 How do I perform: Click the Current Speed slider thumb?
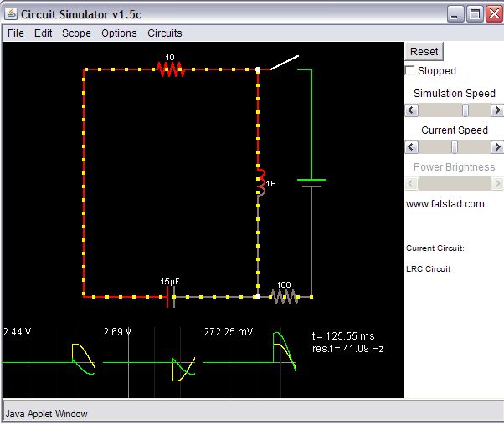[x=454, y=147]
